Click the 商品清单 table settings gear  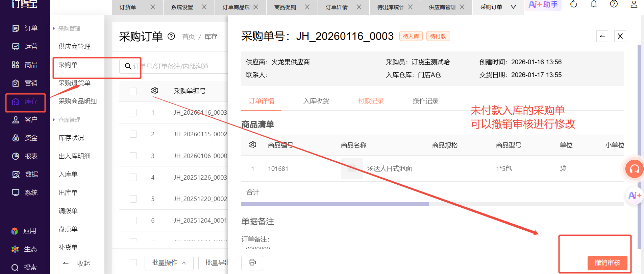pyautogui.click(x=253, y=145)
